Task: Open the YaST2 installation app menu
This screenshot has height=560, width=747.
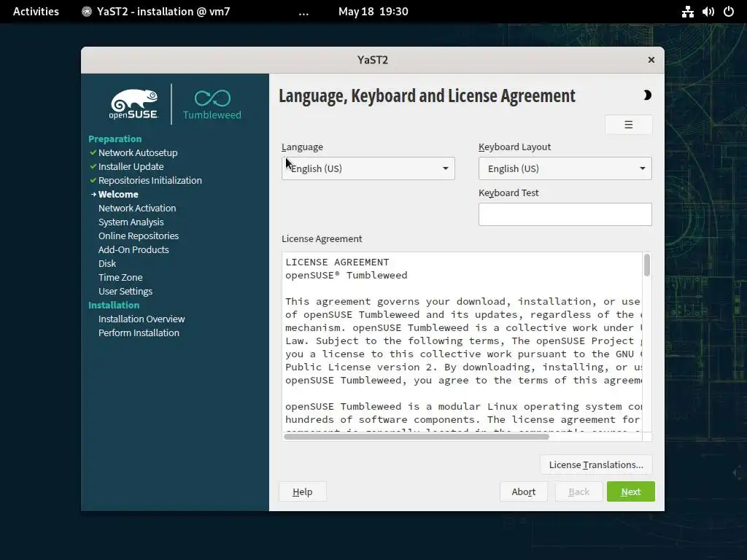Action: (x=156, y=12)
